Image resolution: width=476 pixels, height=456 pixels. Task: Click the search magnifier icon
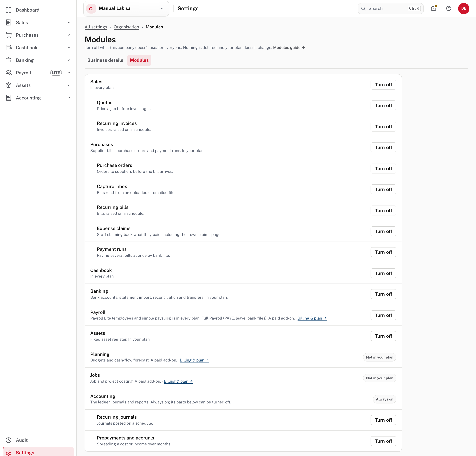363,8
